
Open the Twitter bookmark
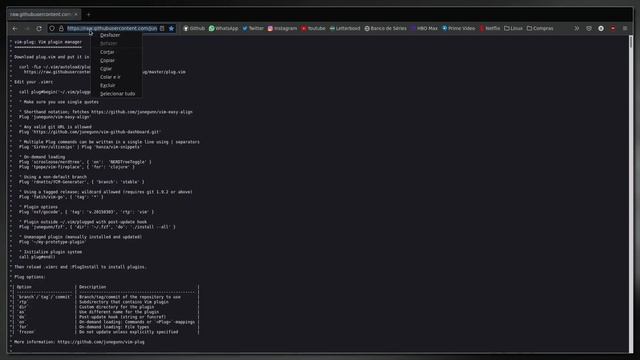[x=253, y=29]
